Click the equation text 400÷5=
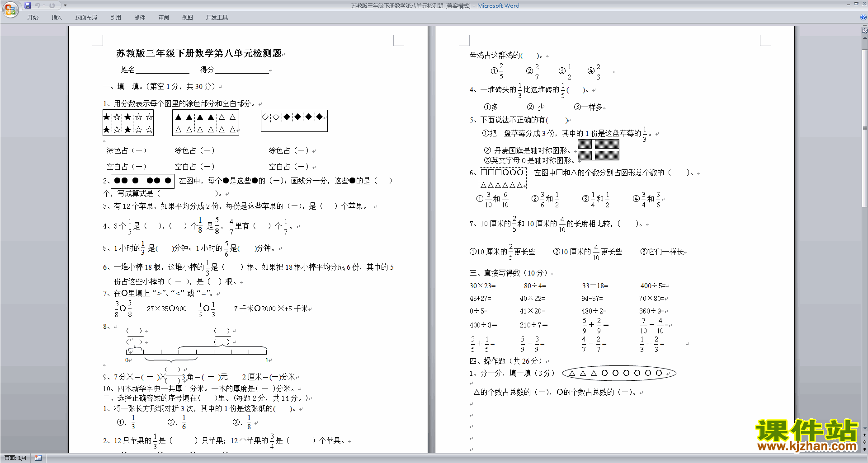Image resolution: width=868 pixels, height=463 pixels. [653, 286]
